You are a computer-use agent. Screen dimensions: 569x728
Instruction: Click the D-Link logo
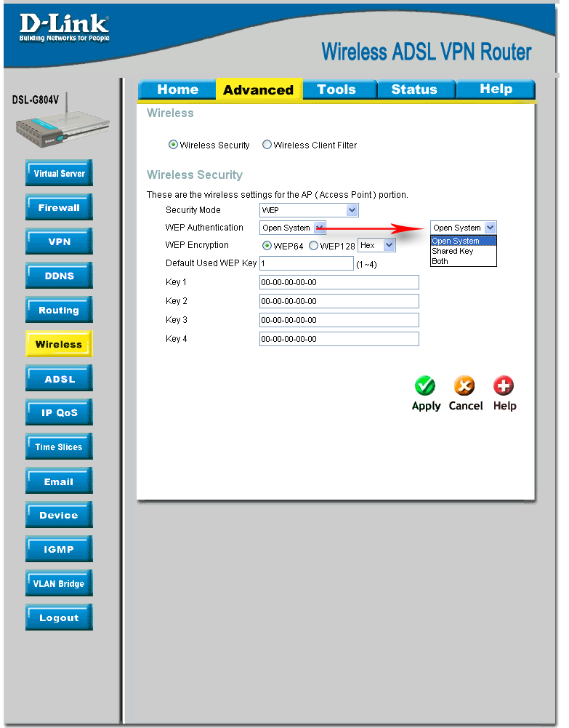[x=64, y=28]
